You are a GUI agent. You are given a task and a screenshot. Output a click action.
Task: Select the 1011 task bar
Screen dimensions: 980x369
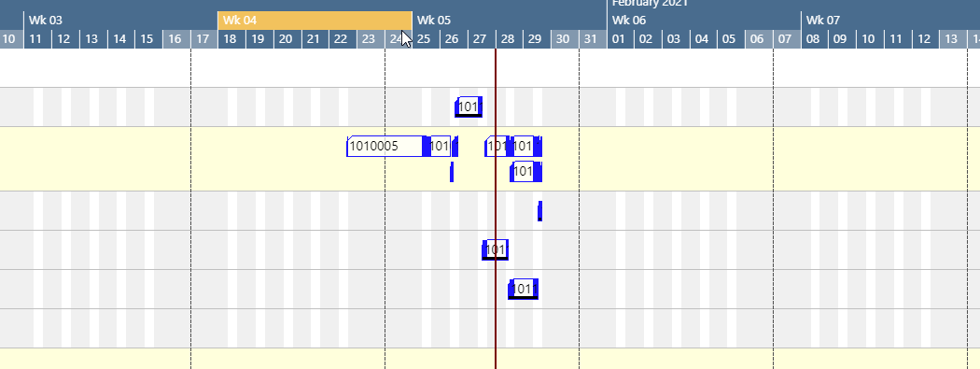(523, 289)
